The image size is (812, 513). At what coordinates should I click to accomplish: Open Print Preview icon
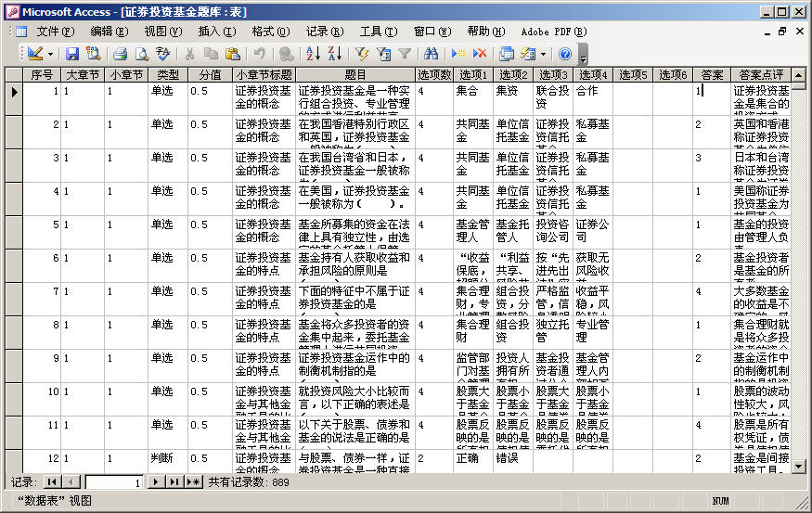pyautogui.click(x=141, y=53)
